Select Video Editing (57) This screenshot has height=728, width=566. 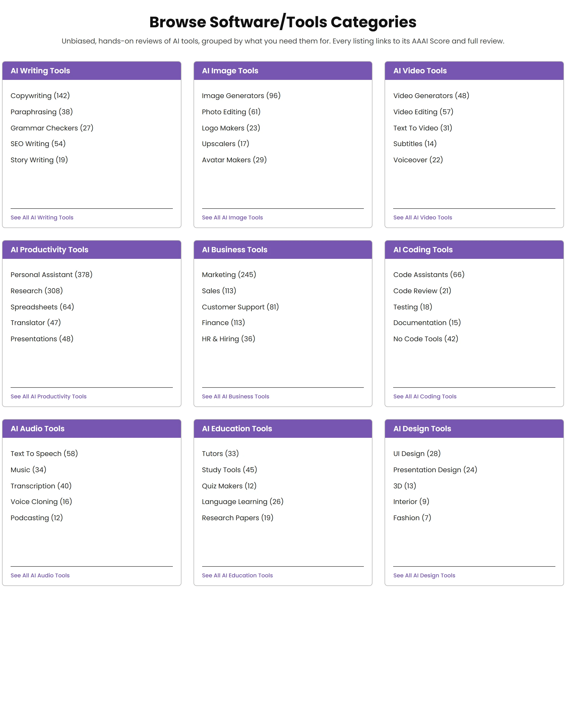(423, 112)
